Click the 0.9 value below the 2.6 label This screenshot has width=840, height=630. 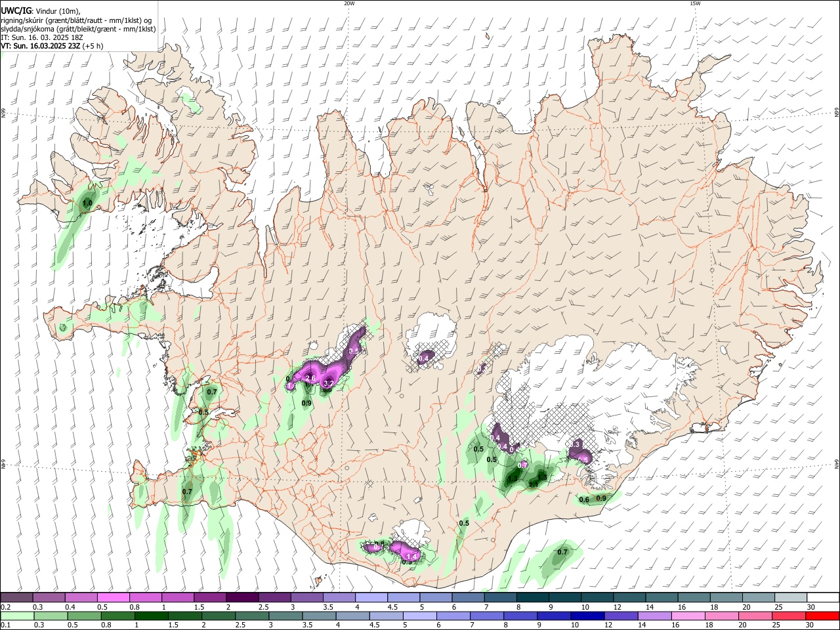(306, 403)
